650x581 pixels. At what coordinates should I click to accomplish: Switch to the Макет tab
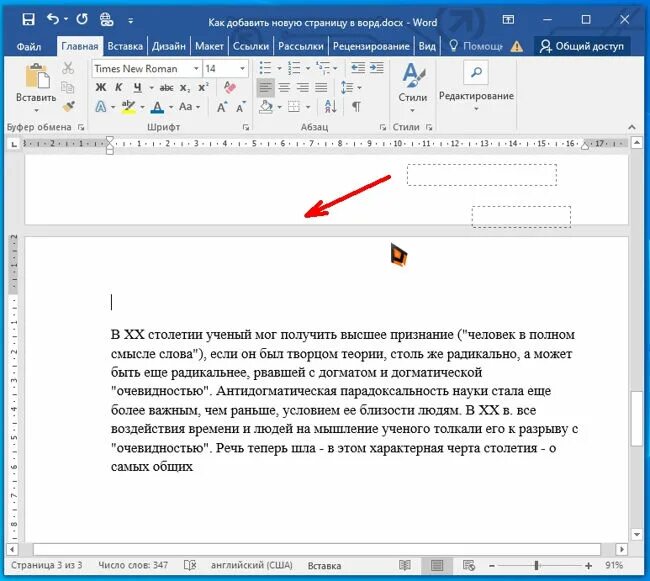(209, 46)
